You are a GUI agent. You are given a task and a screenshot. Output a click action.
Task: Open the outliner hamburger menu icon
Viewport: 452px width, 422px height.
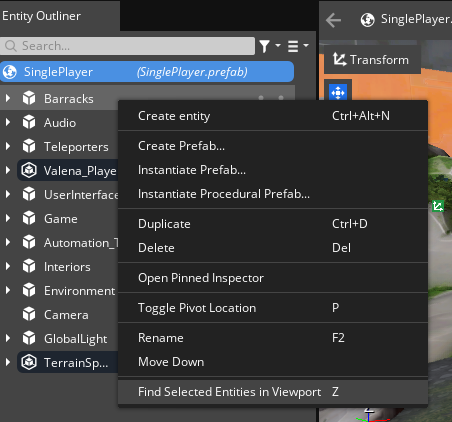[293, 46]
